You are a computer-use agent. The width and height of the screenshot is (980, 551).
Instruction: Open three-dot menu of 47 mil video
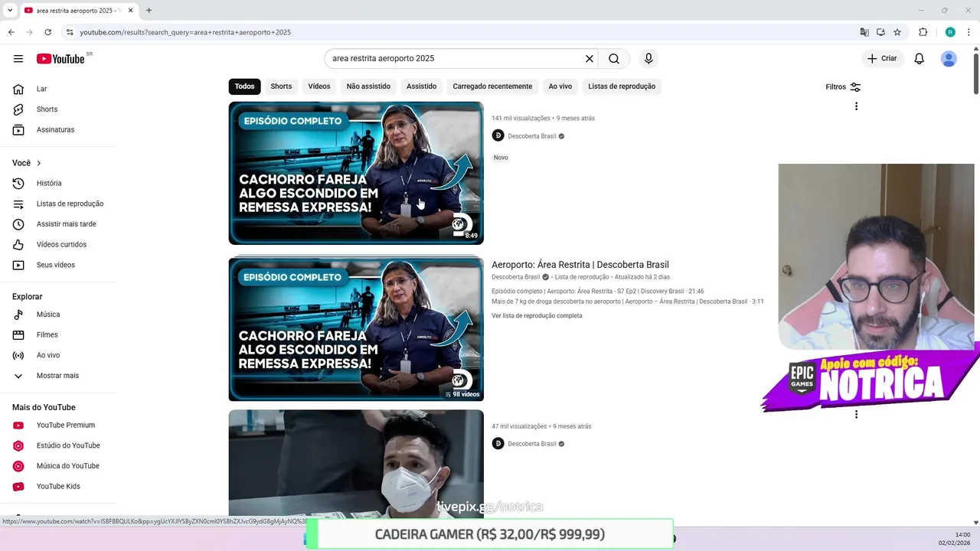pyautogui.click(x=856, y=415)
